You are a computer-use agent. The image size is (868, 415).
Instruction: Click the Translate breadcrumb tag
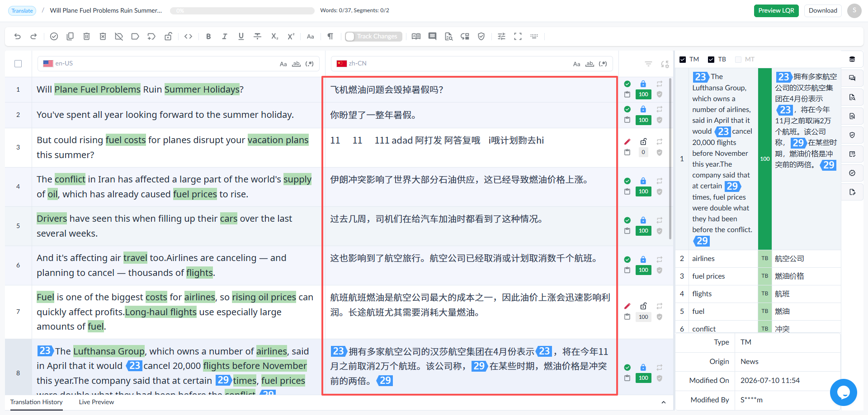click(22, 11)
